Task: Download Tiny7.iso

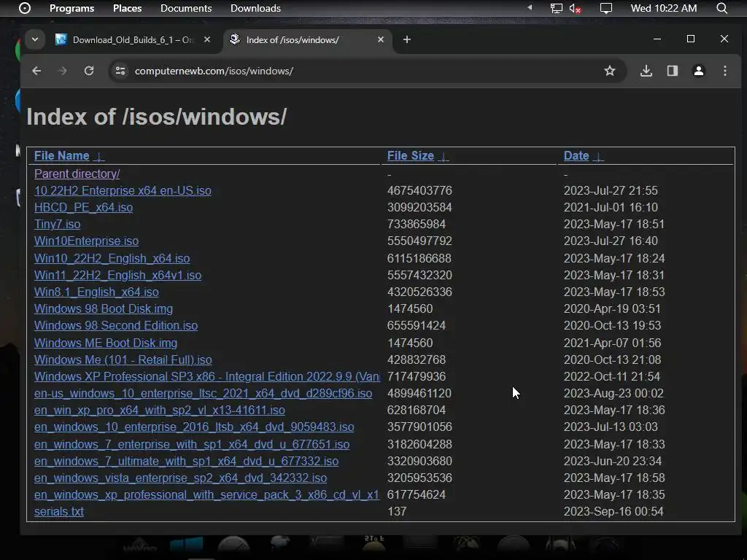Action: point(57,224)
